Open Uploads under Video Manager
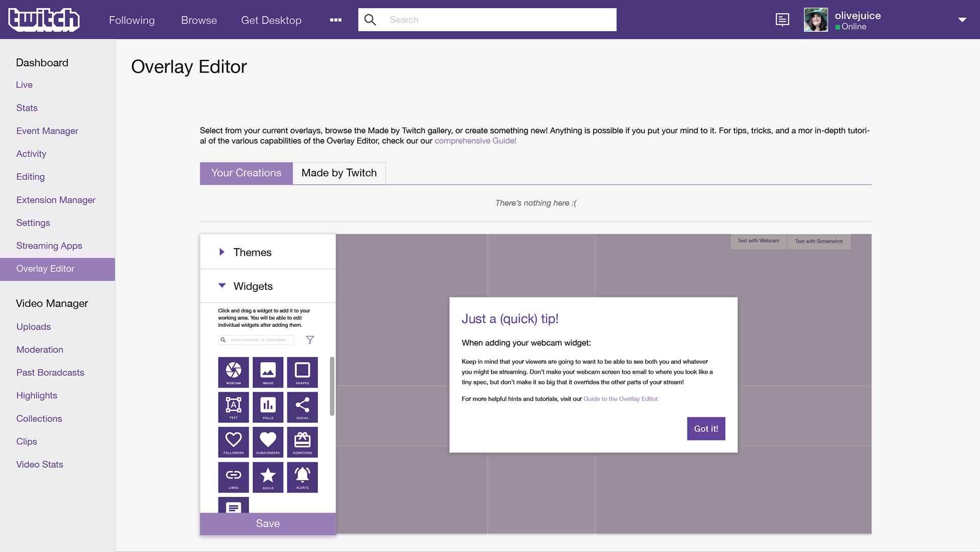The width and height of the screenshot is (980, 552). point(34,327)
